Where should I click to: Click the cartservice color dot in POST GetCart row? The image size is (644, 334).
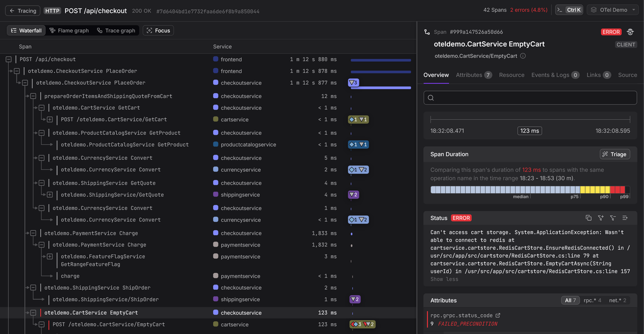pos(216,119)
